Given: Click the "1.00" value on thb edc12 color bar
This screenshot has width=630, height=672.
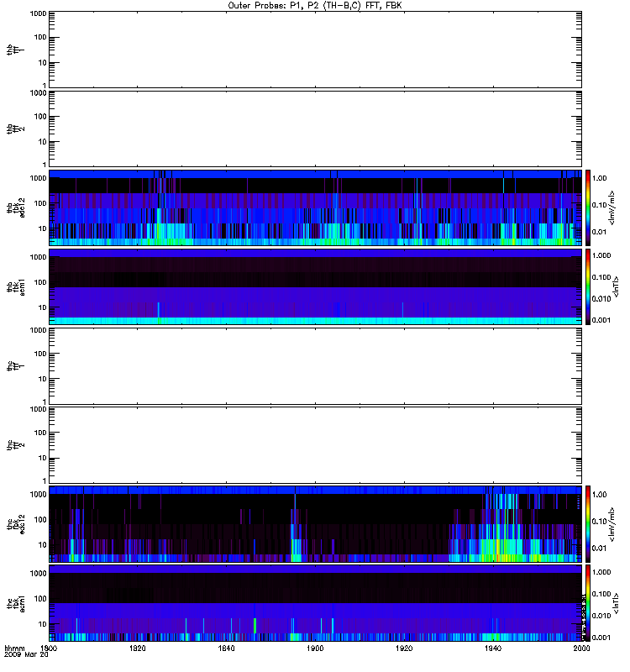Looking at the screenshot, I should [x=599, y=178].
